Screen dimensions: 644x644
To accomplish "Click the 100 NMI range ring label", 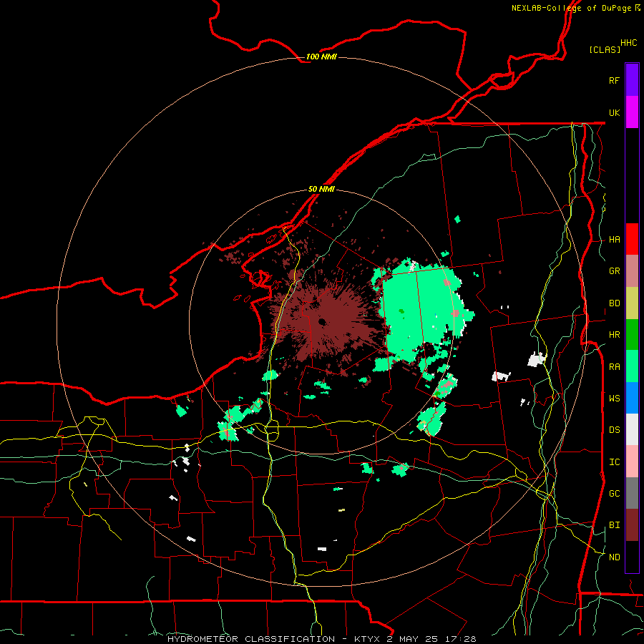I will pyautogui.click(x=321, y=57).
